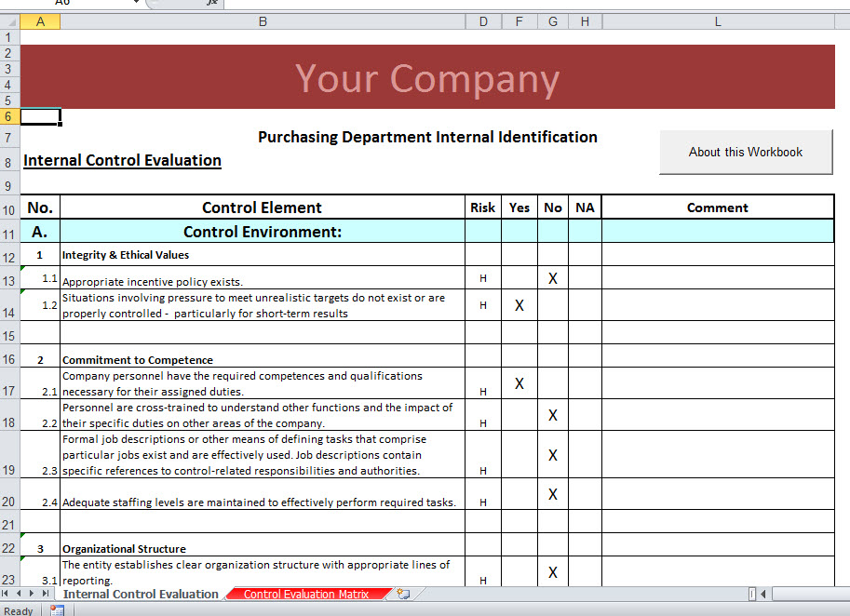Go to first sheet navigation arrow
The image size is (850, 616).
(6, 594)
